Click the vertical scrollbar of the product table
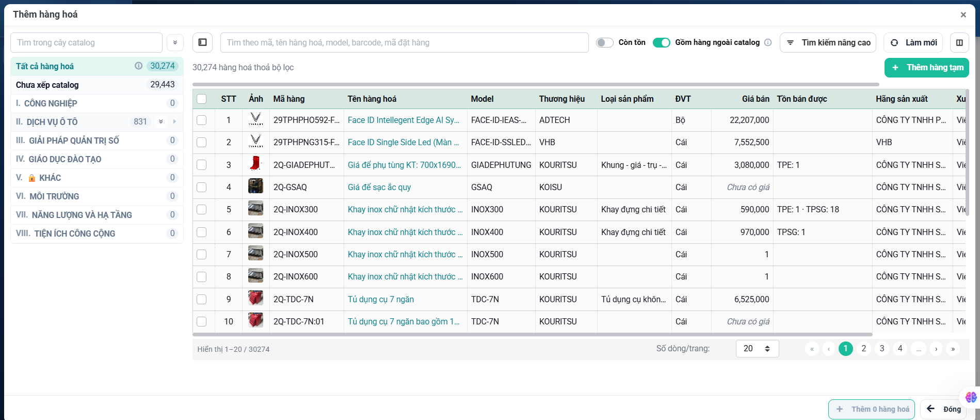The height and width of the screenshot is (420, 980). pos(967,153)
